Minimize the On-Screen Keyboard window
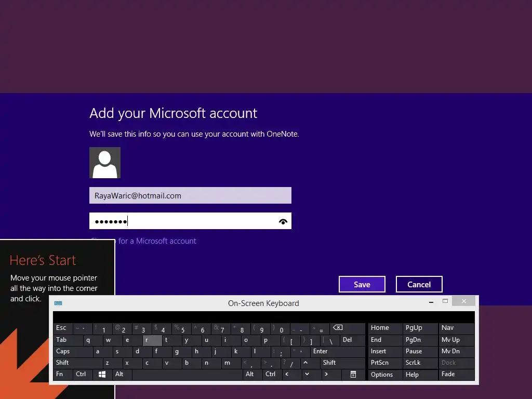 [431, 302]
